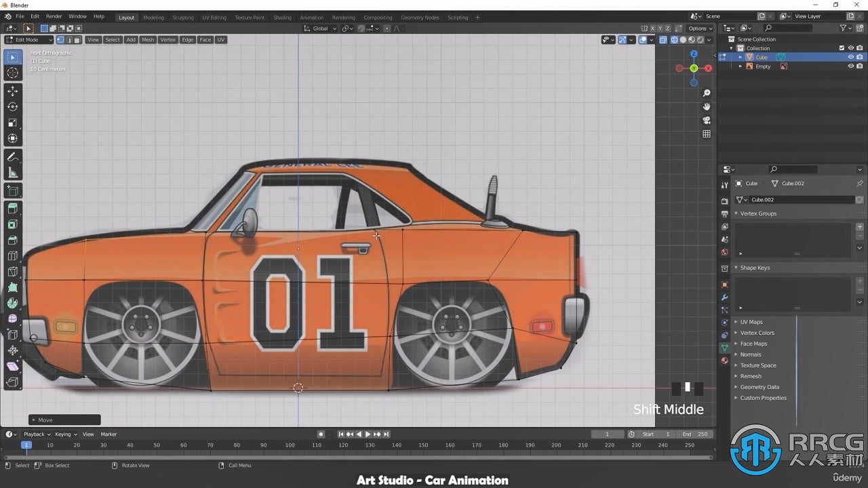The height and width of the screenshot is (488, 868).
Task: Select the Measure tool
Action: (x=12, y=172)
